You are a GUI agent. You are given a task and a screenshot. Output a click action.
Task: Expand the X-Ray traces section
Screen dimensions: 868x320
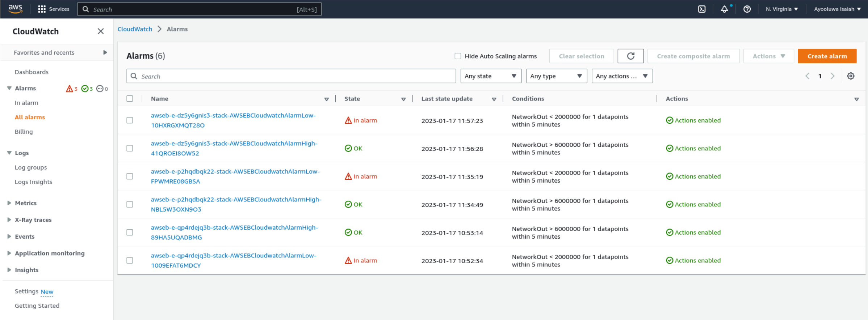9,220
